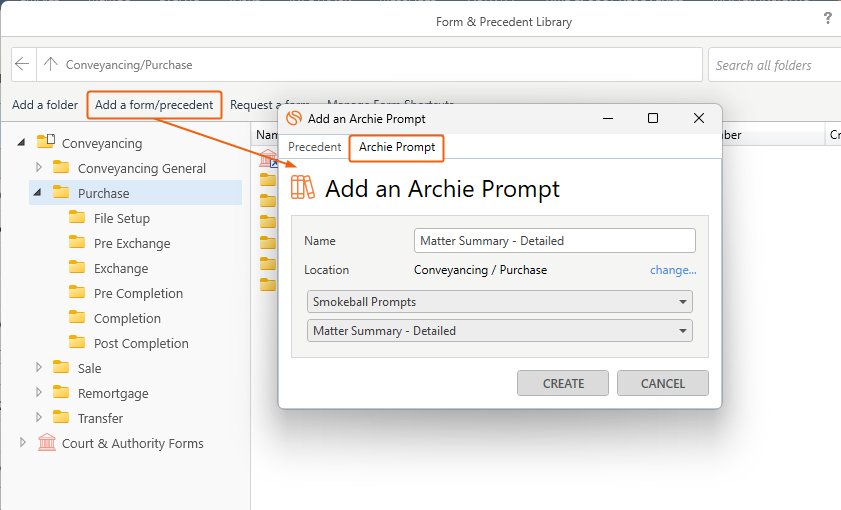Click the Sale folder icon

[61, 367]
